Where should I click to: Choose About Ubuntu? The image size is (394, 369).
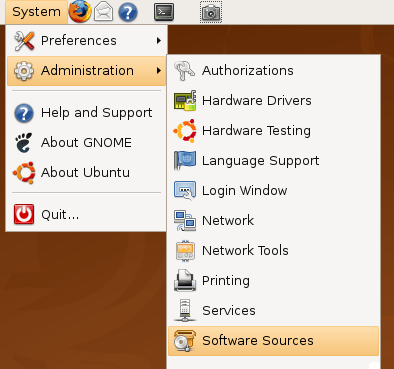click(x=86, y=173)
